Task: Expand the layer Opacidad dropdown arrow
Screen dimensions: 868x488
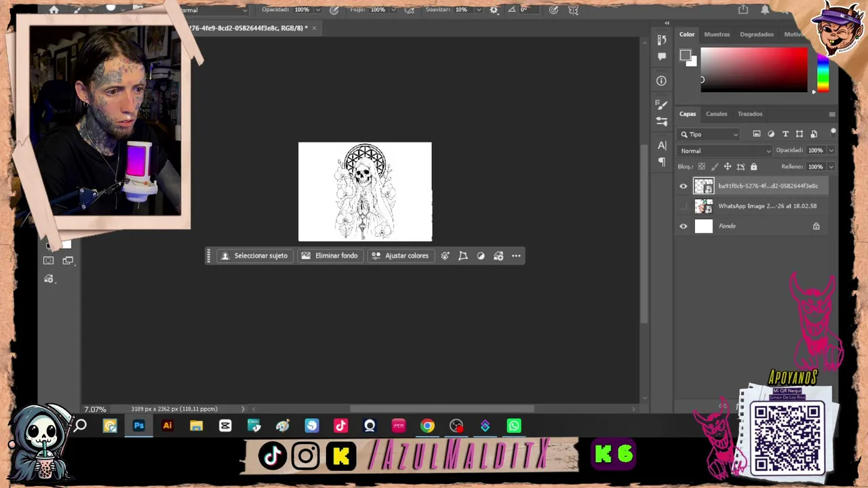Action: 831,150
